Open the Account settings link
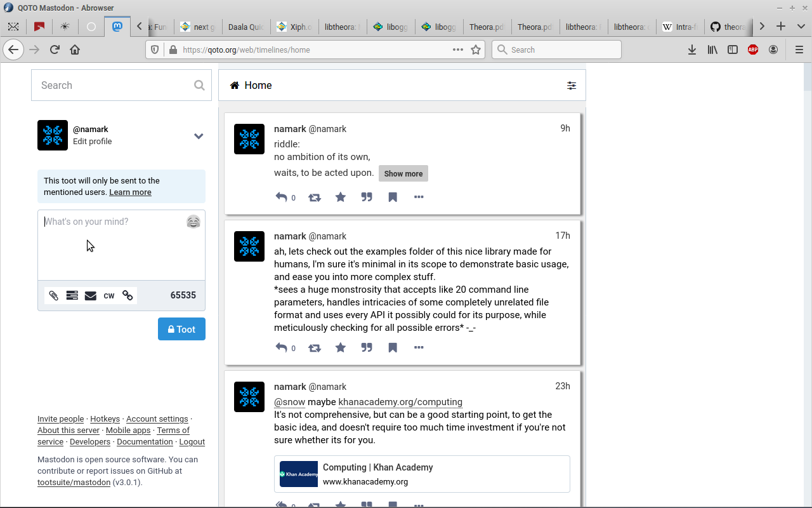812x508 pixels. [157, 419]
